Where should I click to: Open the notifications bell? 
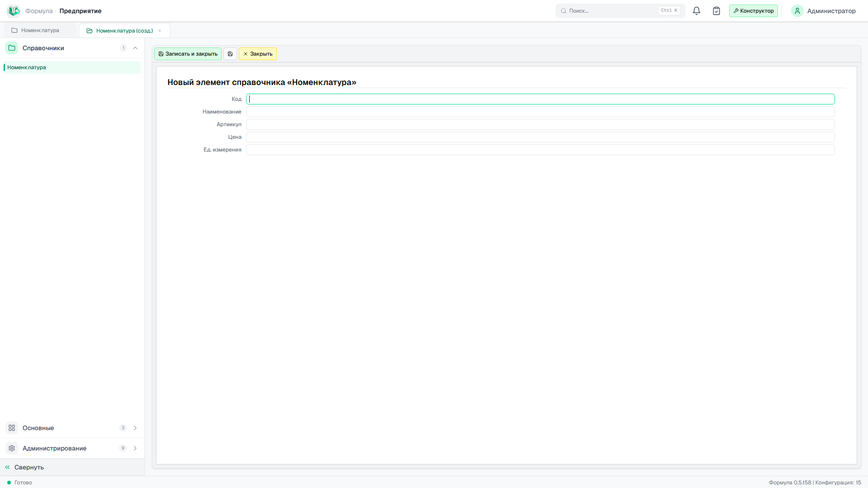coord(697,11)
